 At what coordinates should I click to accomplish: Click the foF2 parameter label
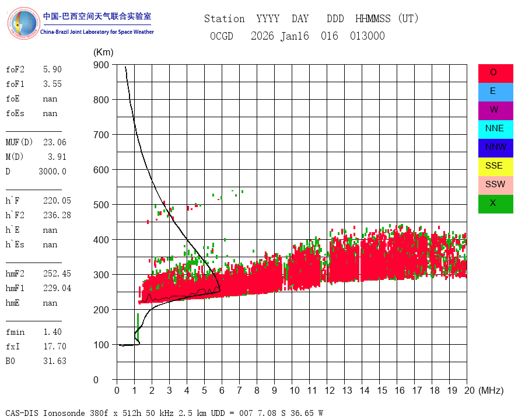15,69
